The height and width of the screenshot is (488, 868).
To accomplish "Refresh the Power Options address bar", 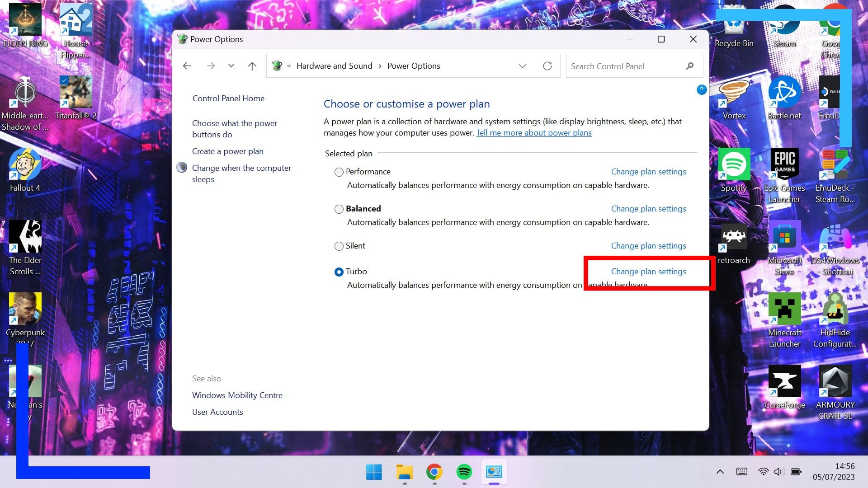I will click(547, 66).
